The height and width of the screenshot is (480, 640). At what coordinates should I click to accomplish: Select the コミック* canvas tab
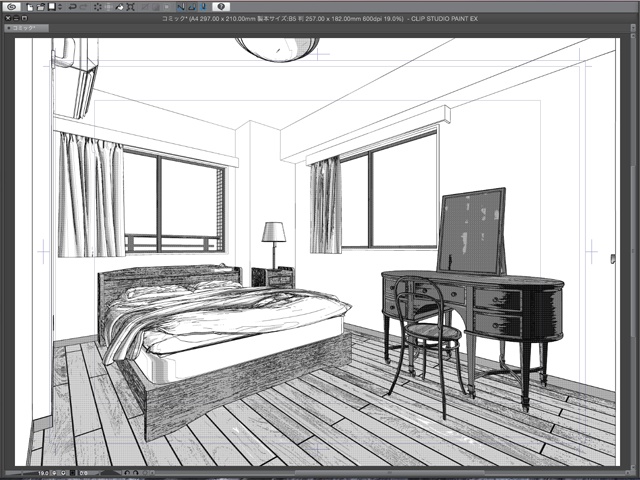[x=26, y=28]
